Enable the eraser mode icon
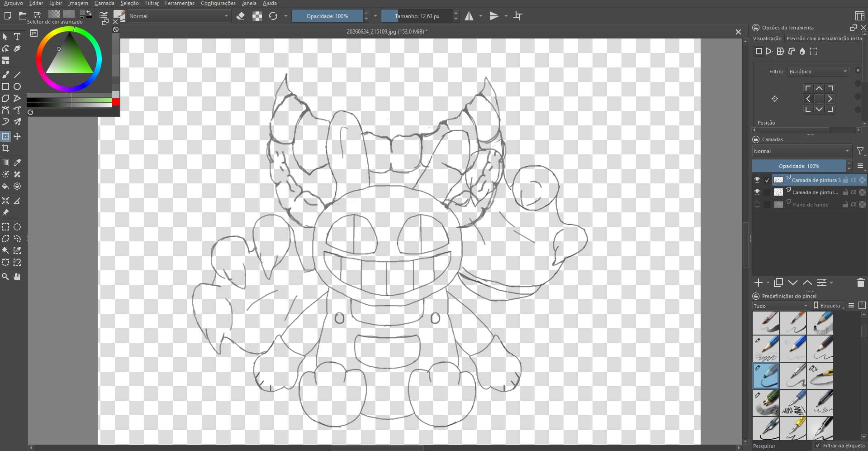This screenshot has width=868, height=451. [241, 16]
